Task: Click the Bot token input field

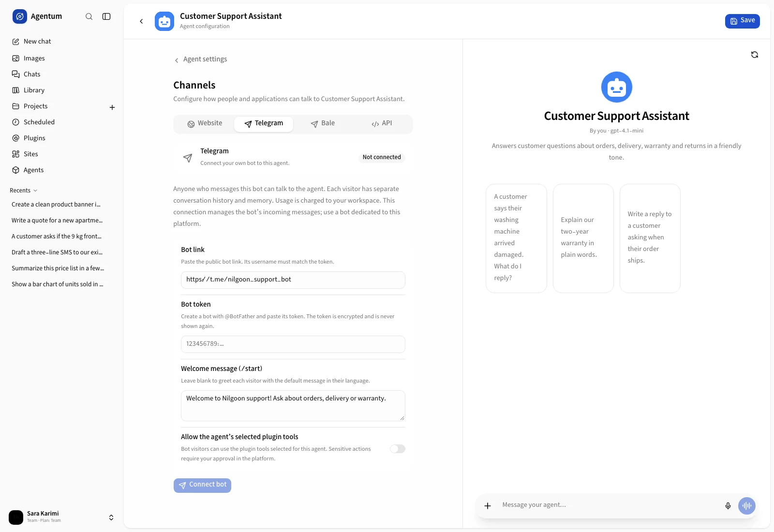Action: pyautogui.click(x=293, y=344)
